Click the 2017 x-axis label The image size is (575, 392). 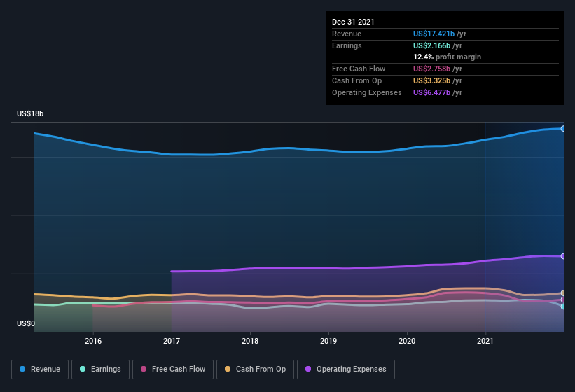coord(172,341)
